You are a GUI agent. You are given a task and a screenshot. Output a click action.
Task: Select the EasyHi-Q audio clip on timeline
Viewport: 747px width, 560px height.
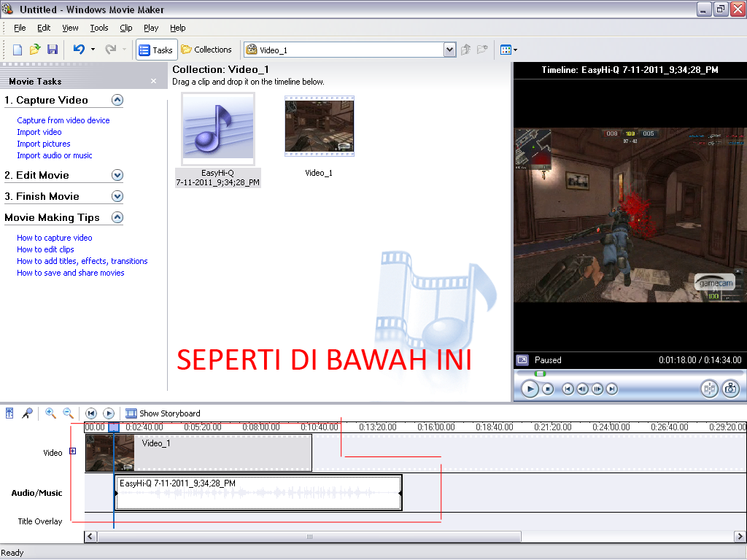click(x=259, y=493)
